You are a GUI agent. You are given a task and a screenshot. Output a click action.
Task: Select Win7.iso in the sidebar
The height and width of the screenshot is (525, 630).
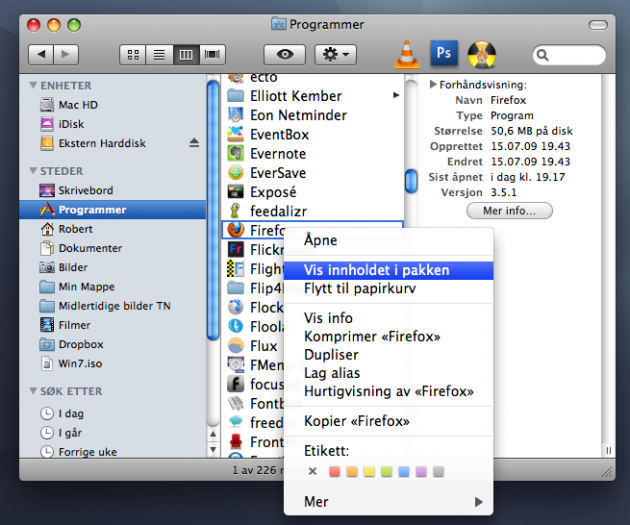point(112,364)
